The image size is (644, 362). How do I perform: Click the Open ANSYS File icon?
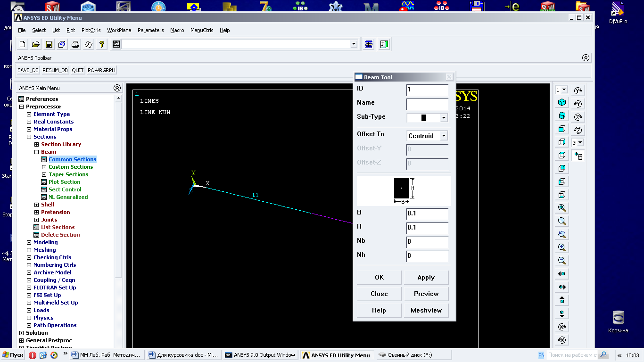click(35, 44)
